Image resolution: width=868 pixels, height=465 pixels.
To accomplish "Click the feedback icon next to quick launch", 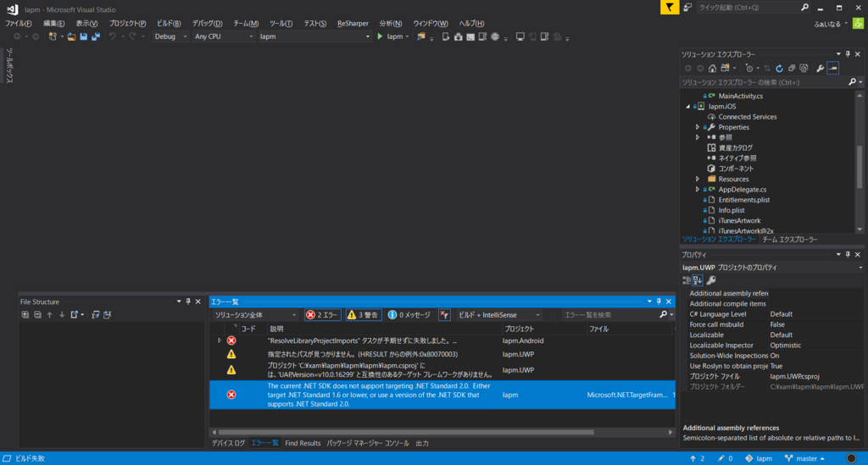I will point(687,7).
